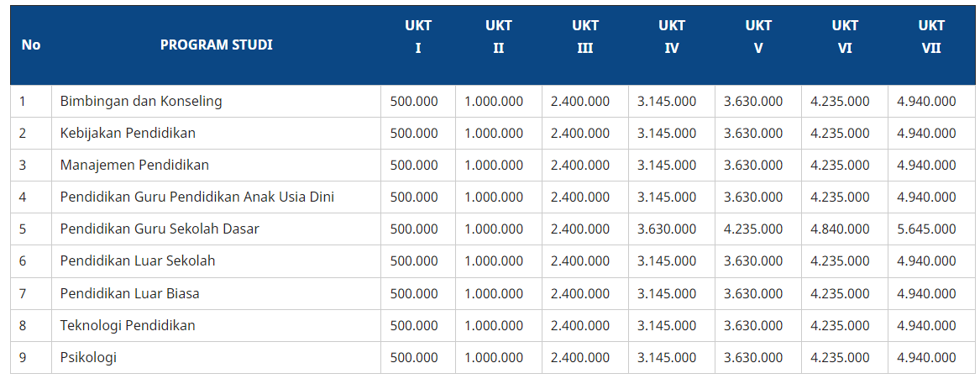Click the No column header
Viewport: 980px width, 384px height.
pyautogui.click(x=31, y=45)
